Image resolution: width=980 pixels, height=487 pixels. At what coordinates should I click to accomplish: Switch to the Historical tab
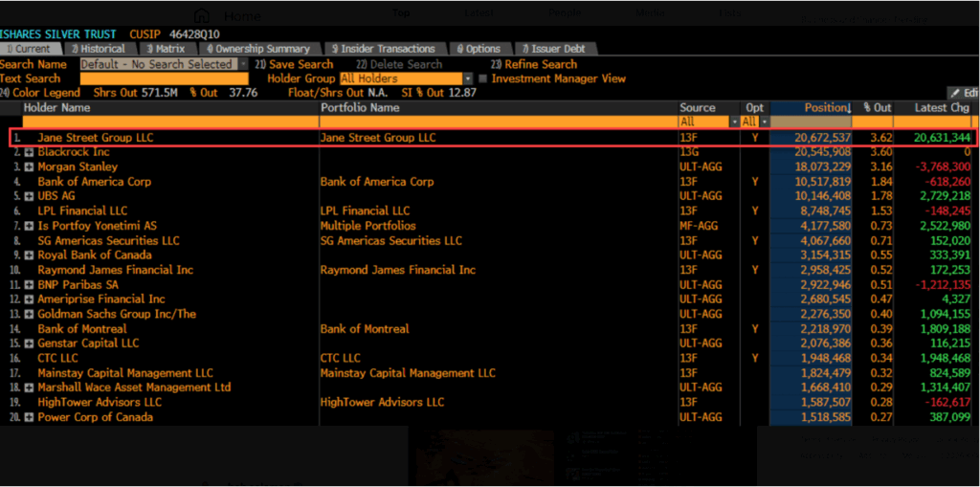(98, 49)
